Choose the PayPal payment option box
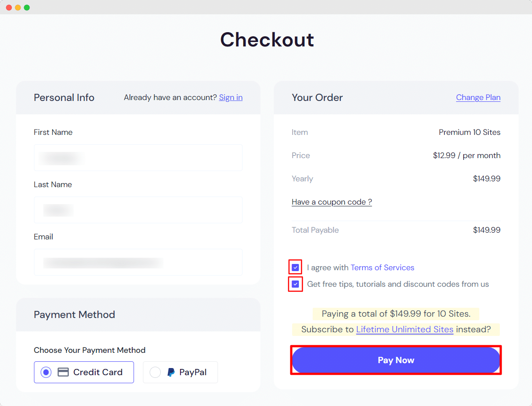The width and height of the screenshot is (532, 406). [x=180, y=372]
